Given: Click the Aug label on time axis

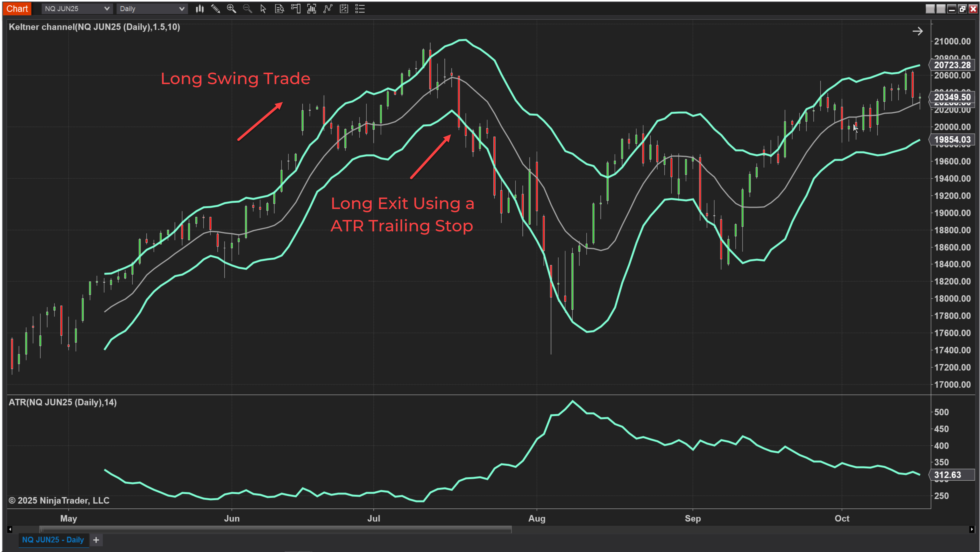Looking at the screenshot, I should coord(537,519).
